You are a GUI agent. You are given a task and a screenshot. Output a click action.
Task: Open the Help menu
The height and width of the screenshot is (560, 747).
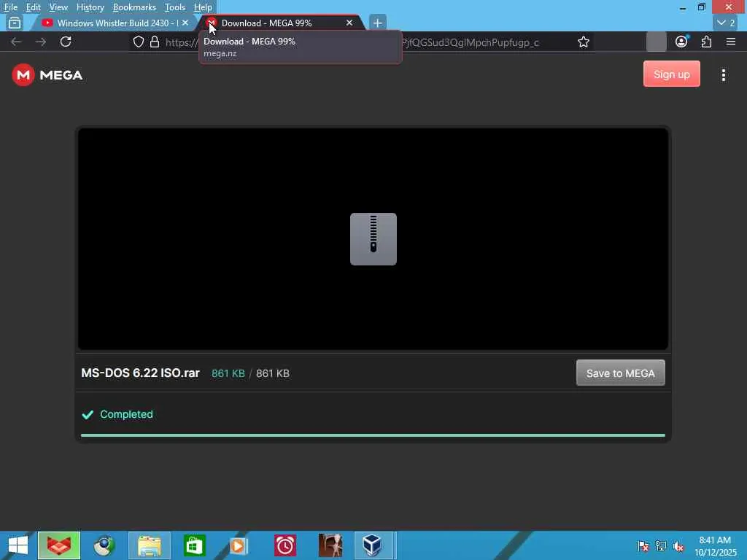tap(203, 7)
